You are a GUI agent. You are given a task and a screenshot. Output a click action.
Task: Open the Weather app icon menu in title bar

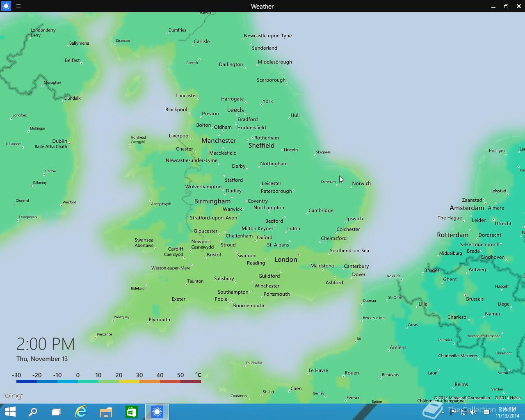pos(6,6)
